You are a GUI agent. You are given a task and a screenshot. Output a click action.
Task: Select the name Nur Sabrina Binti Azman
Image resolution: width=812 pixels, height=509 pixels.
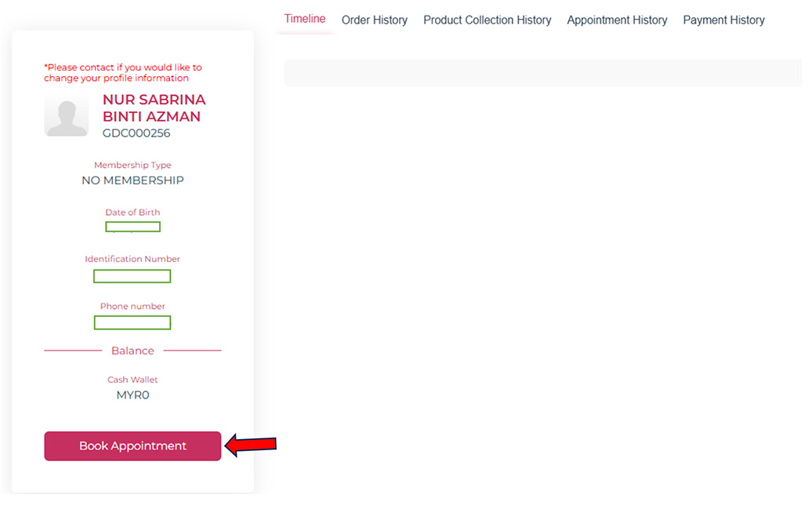click(154, 108)
